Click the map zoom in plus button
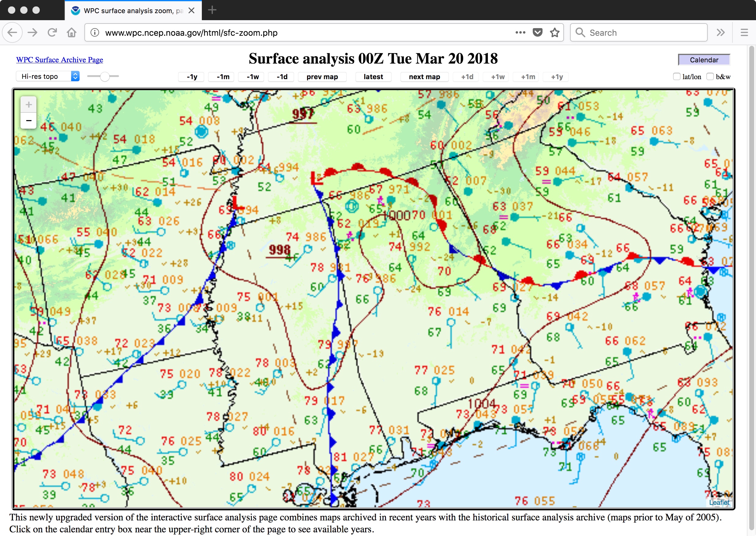 coord(29,105)
